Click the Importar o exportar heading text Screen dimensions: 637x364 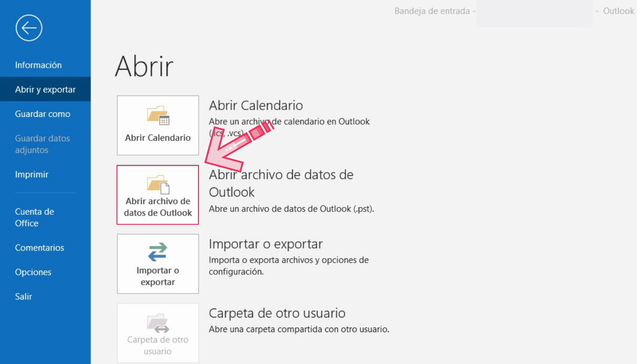click(x=266, y=244)
